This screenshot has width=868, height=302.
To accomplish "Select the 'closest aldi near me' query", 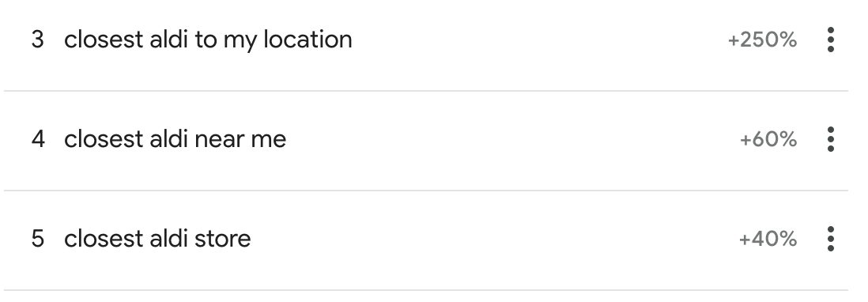I will click(x=175, y=139).
